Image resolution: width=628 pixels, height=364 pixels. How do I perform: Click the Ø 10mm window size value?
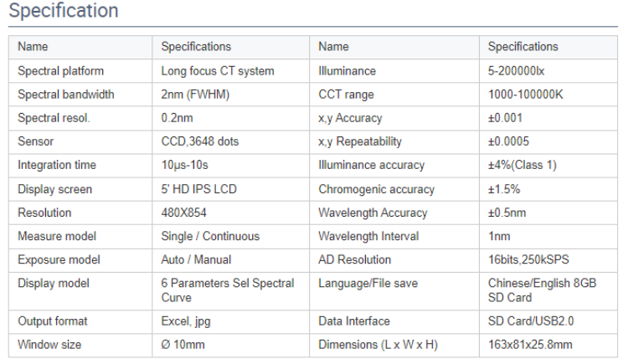tap(183, 344)
